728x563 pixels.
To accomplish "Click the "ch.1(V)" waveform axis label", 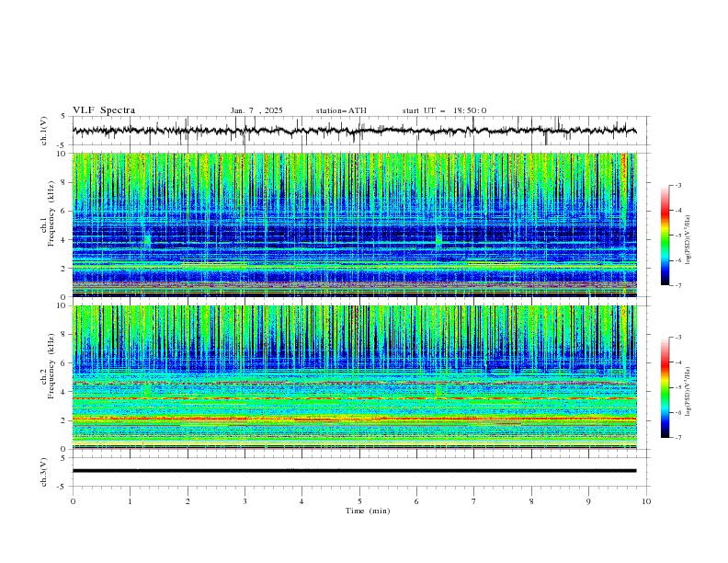I will click(44, 131).
